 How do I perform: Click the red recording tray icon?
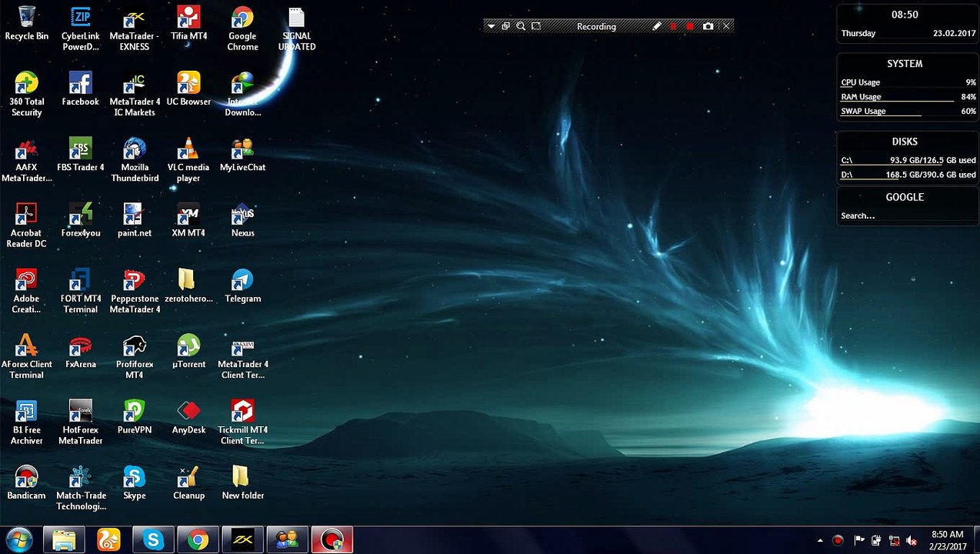pyautogui.click(x=838, y=541)
